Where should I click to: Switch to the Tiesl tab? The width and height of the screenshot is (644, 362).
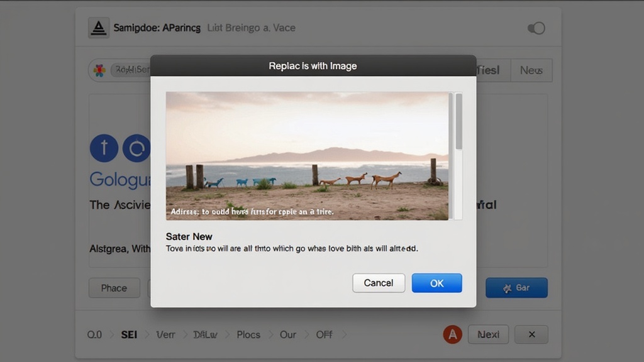[x=489, y=70]
